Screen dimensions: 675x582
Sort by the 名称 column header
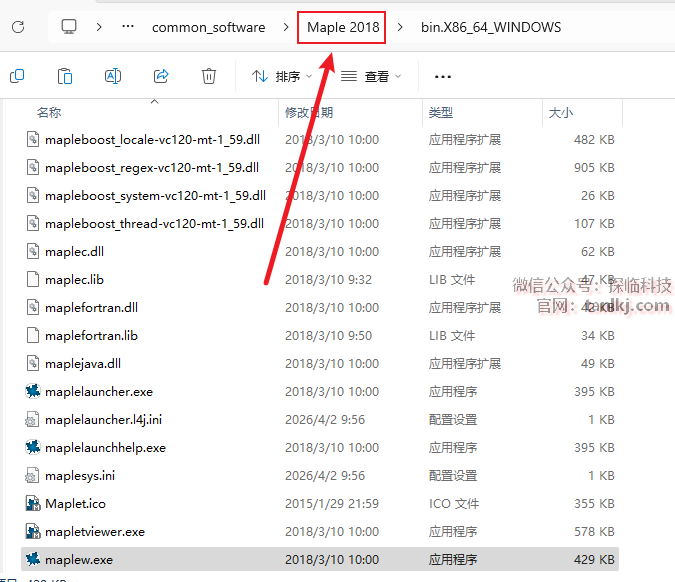(x=49, y=113)
